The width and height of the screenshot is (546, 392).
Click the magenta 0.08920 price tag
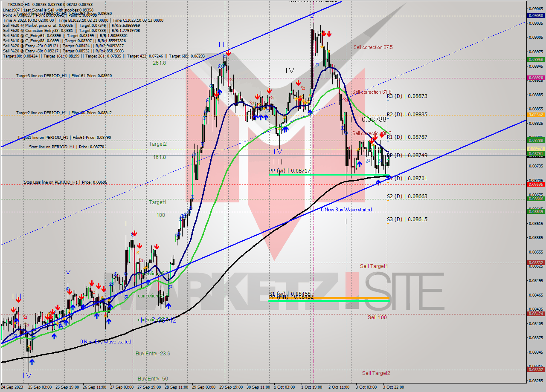(536, 78)
